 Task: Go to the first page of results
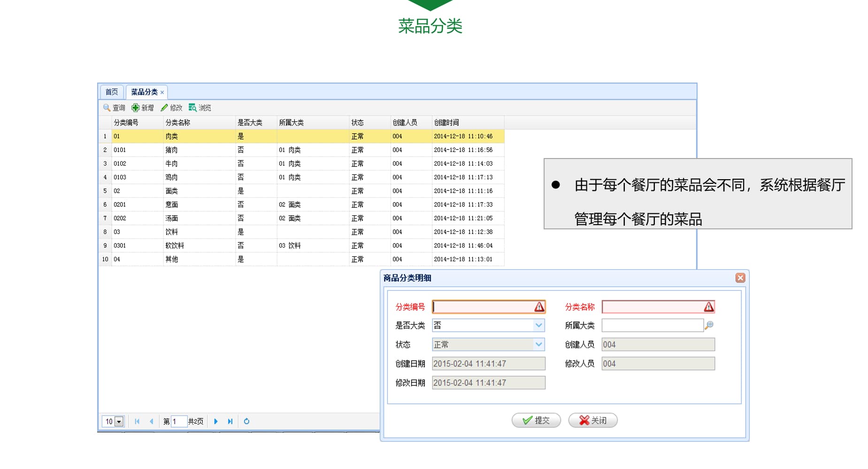pyautogui.click(x=137, y=421)
